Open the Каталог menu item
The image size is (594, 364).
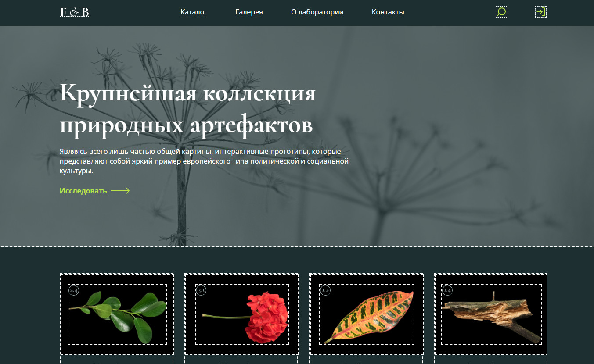coord(194,12)
